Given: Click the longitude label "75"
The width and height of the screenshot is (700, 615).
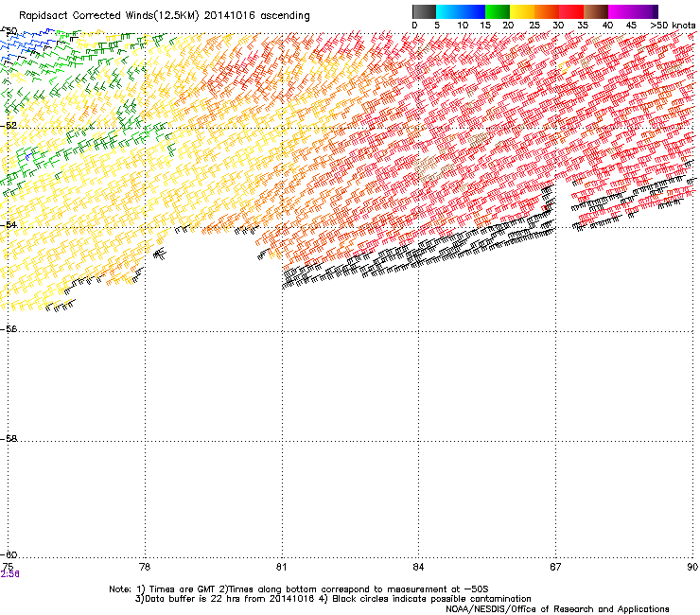Looking at the screenshot, I should coord(7,567).
